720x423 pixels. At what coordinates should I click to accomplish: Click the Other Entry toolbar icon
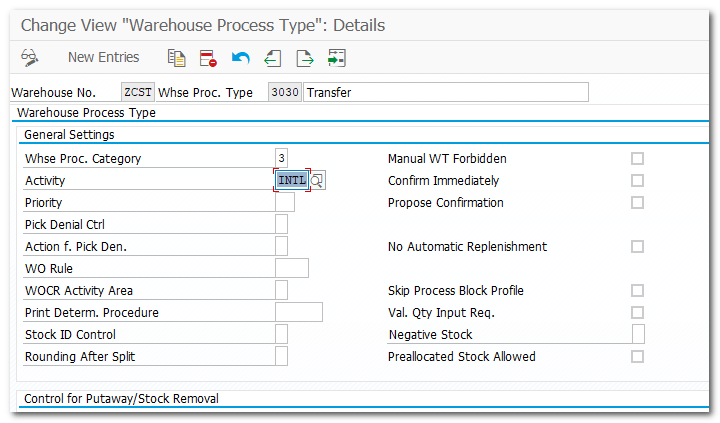pyautogui.click(x=336, y=57)
